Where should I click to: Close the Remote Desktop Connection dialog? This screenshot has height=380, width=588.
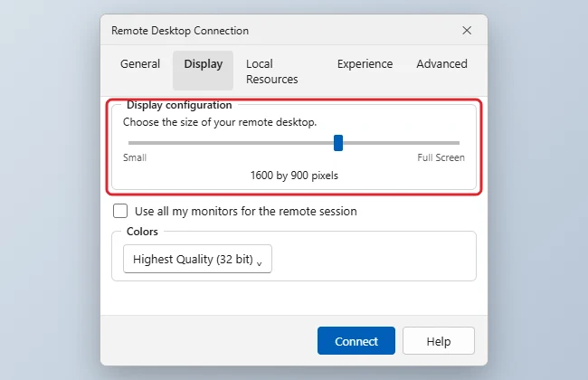click(x=467, y=31)
